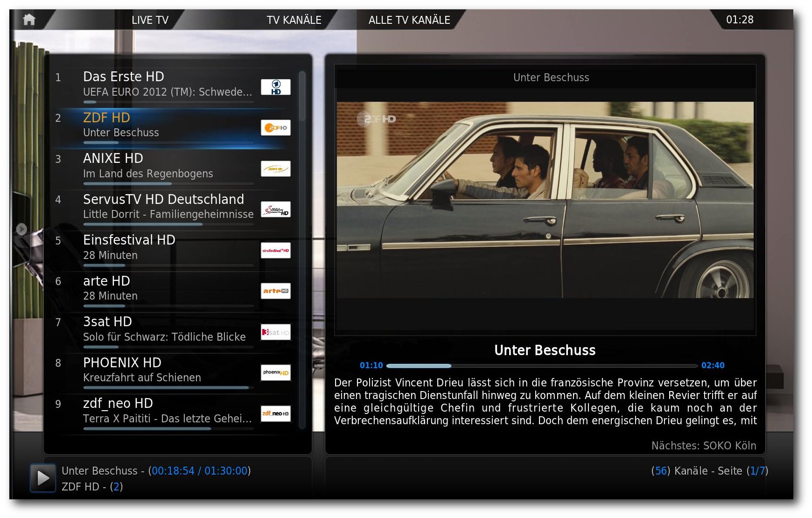This screenshot has width=812, height=518.
Task: Click the program description paragraph
Action: (x=546, y=401)
